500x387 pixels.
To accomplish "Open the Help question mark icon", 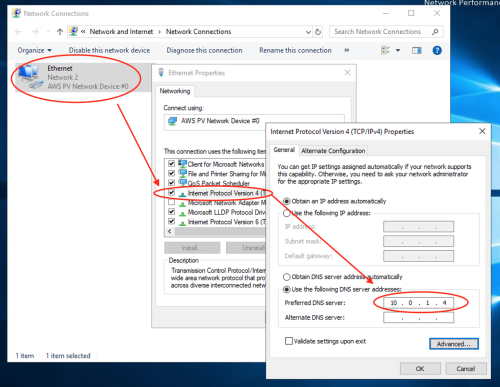I will 437,50.
